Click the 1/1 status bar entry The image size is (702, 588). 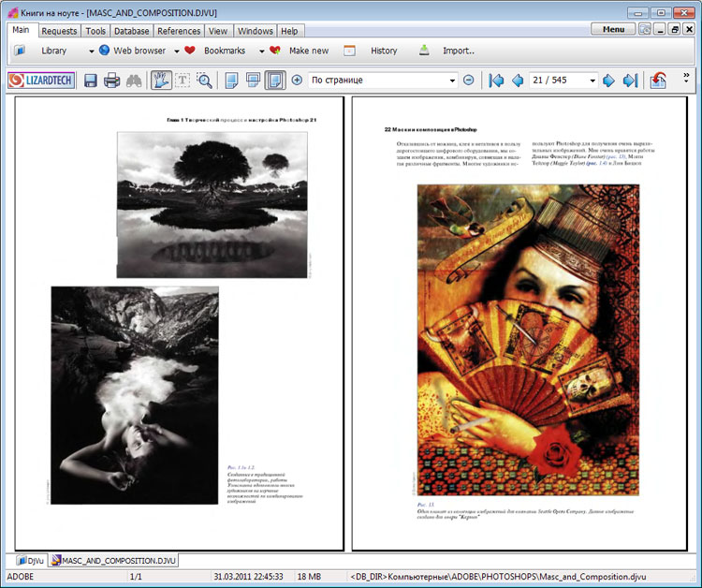click(136, 577)
